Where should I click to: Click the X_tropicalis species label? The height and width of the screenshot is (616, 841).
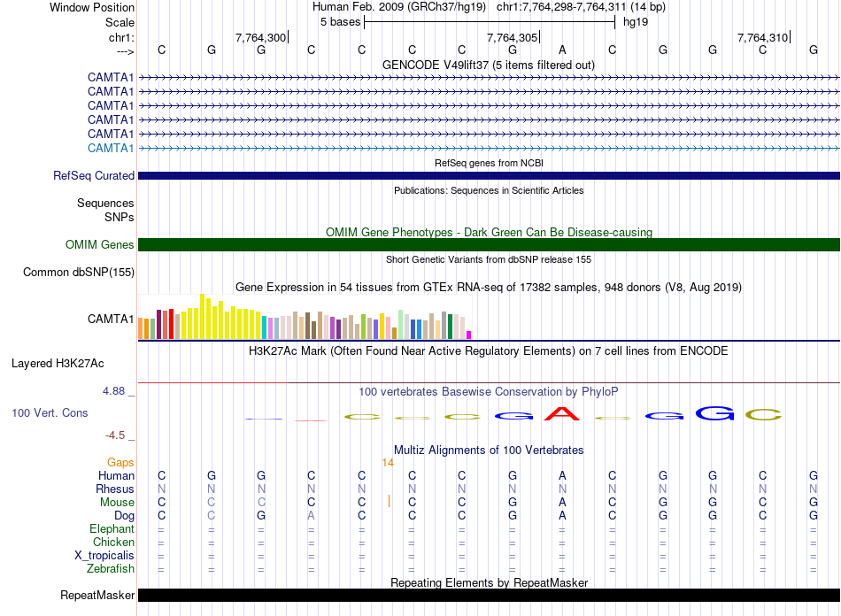104,556
